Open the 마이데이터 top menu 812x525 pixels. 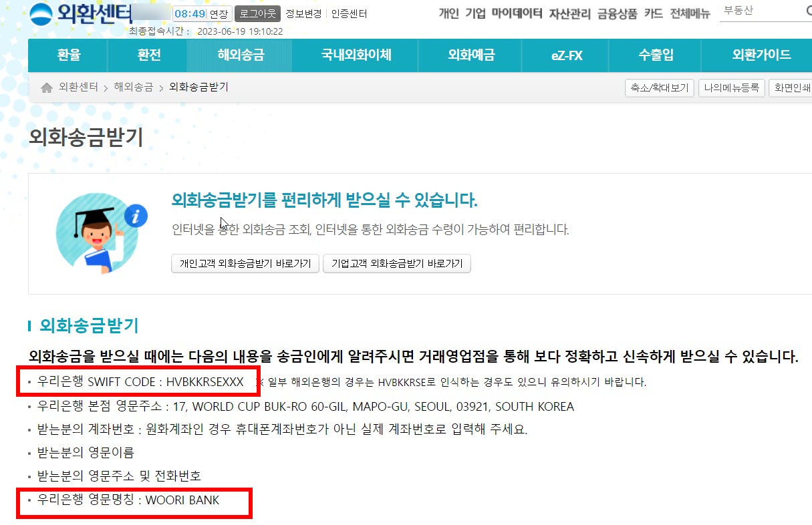point(517,13)
